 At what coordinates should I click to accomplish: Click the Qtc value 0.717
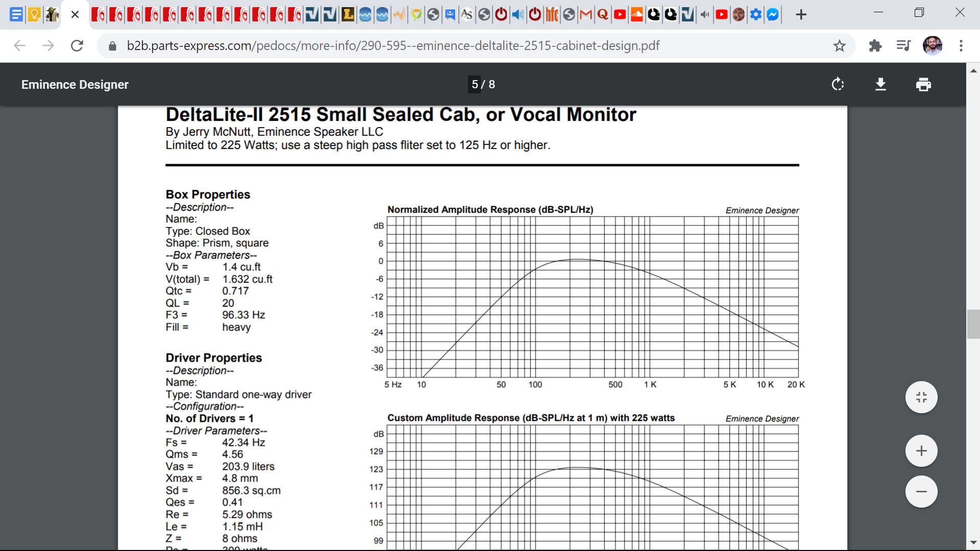tap(235, 291)
